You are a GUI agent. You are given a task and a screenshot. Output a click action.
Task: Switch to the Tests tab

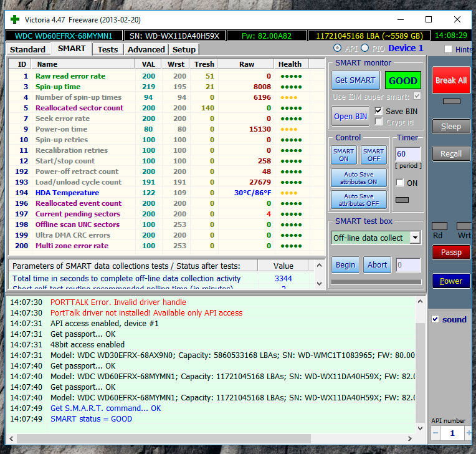click(x=108, y=49)
